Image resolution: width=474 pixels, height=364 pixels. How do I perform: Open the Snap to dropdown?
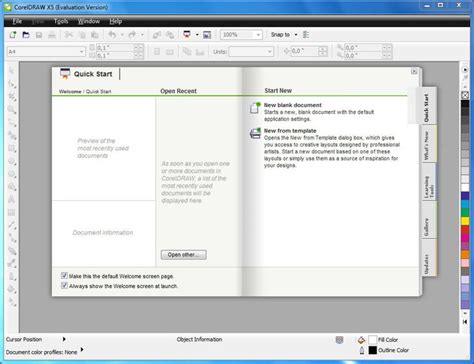coord(296,35)
